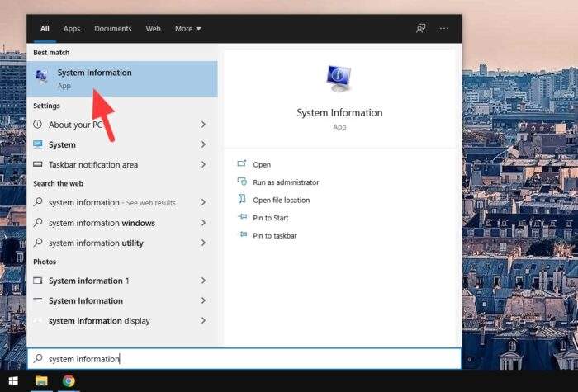Choose Pin to taskbar
The image size is (578, 392).
[275, 235]
